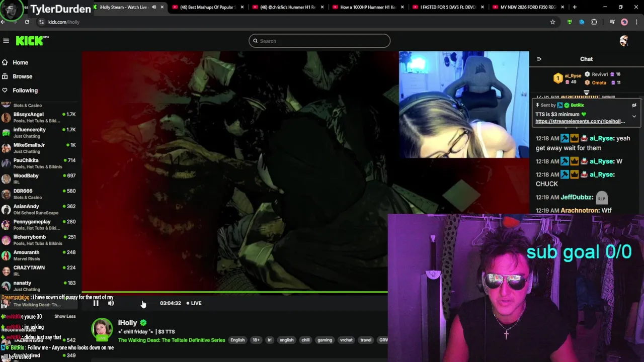
Task: Switch to 1000HP Hummer H1 tab
Action: [x=368, y=7]
